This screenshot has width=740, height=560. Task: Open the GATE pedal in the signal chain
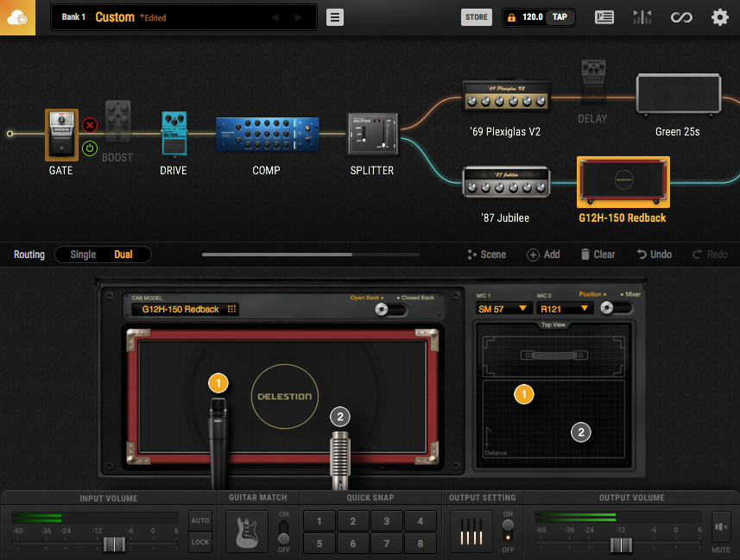click(60, 134)
